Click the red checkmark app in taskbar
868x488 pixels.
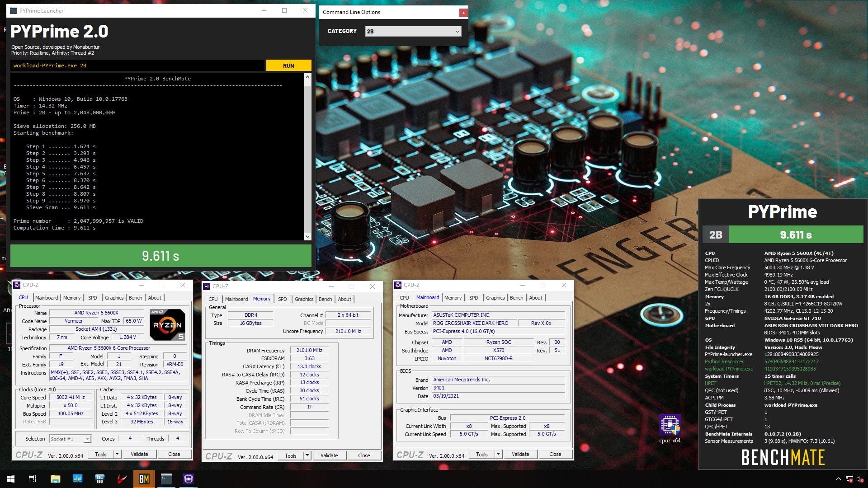pos(122,479)
